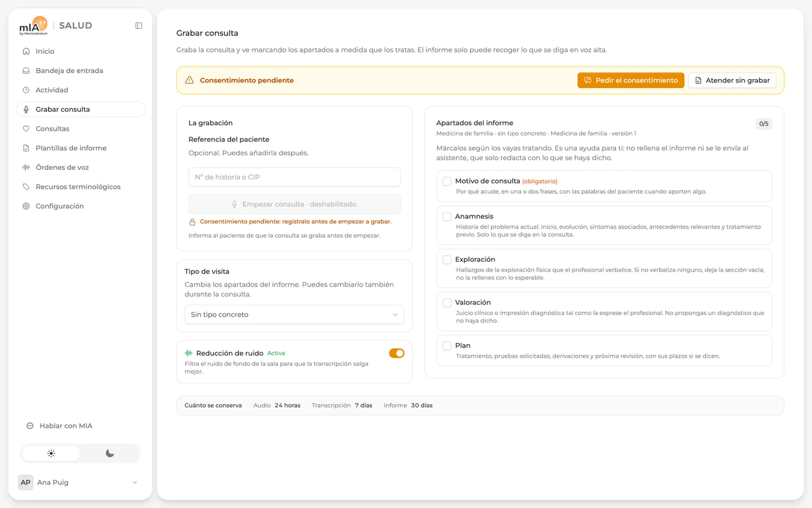Image resolution: width=812 pixels, height=508 pixels.
Task: Click the document icon beside Plantillas de informe
Action: point(26,148)
